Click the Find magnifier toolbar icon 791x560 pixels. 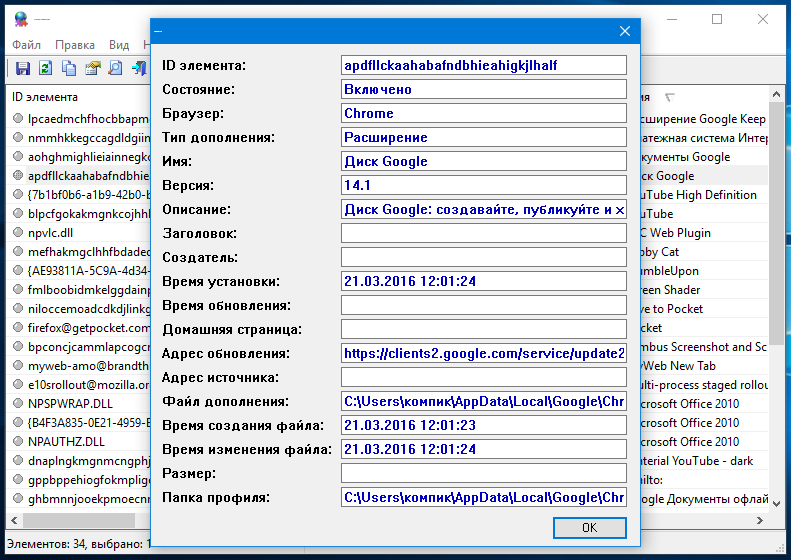[116, 68]
